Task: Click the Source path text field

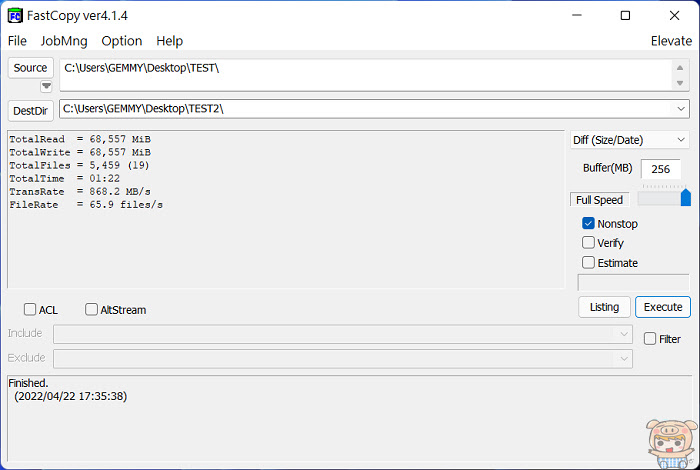Action: (x=365, y=75)
